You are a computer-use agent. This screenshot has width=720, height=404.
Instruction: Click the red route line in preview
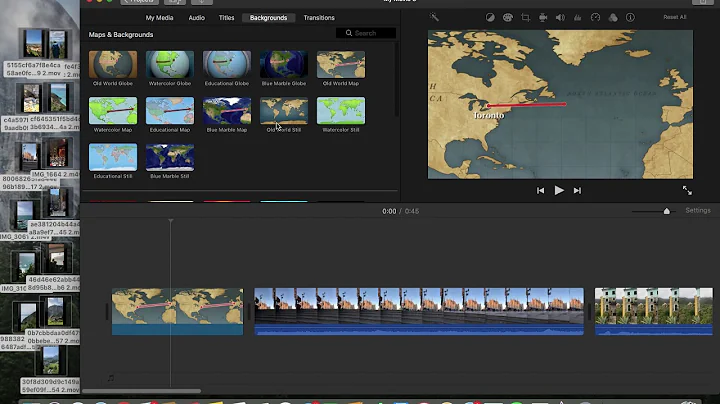coord(527,105)
